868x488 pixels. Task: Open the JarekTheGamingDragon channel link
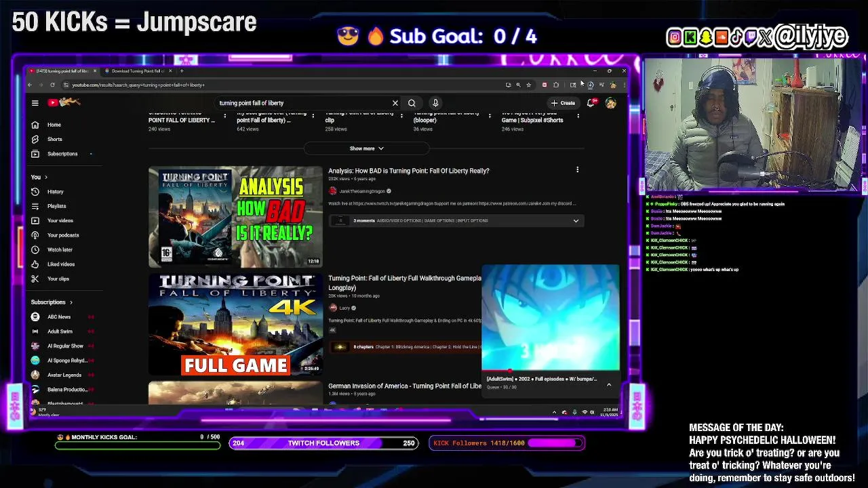(x=361, y=191)
